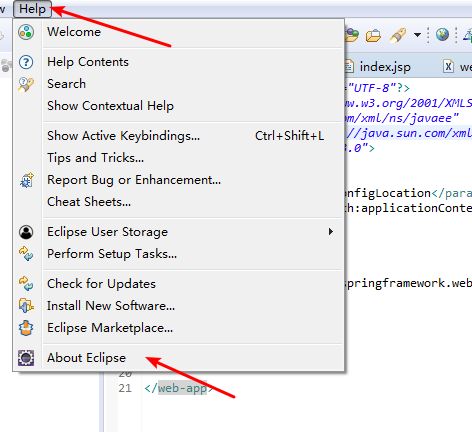Open Eclipse Marketplace
Screen dimensions: 472x432
point(178,328)
